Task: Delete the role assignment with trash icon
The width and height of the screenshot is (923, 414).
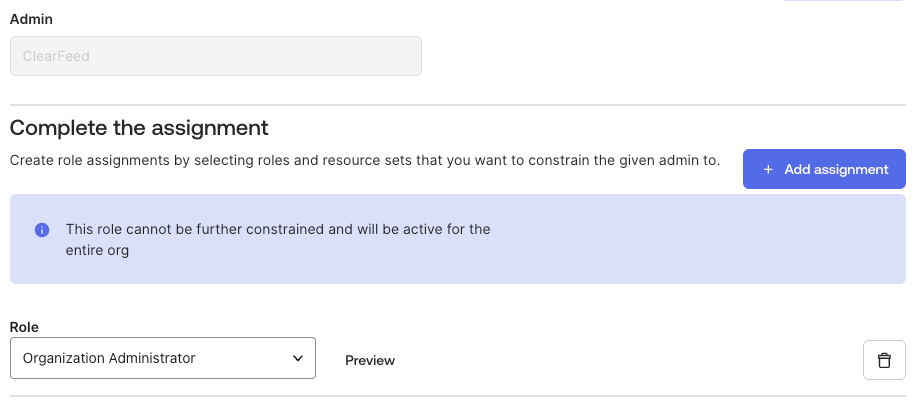Action: (x=884, y=360)
